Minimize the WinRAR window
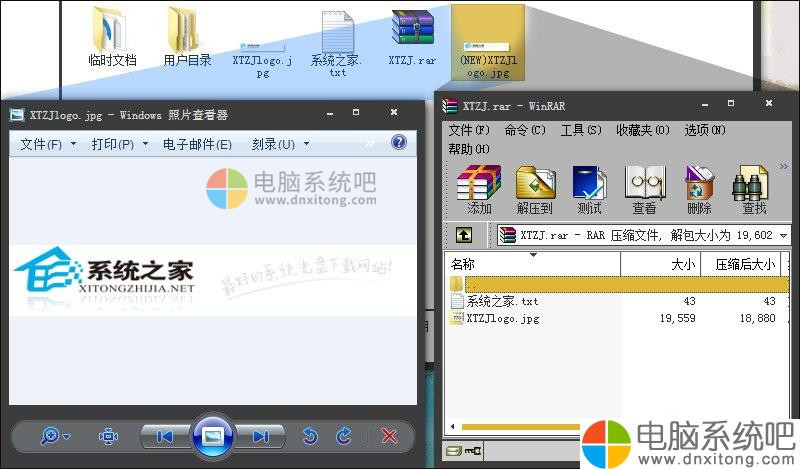The width and height of the screenshot is (800, 469). pos(705,104)
